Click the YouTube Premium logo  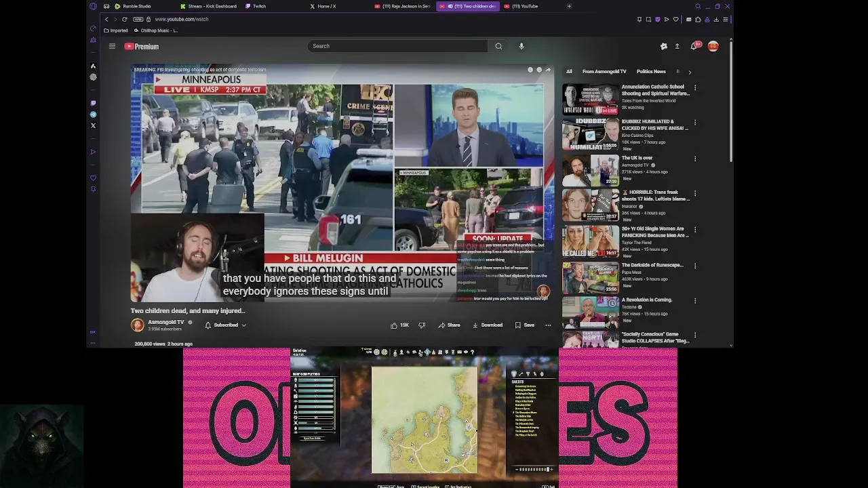(x=142, y=47)
